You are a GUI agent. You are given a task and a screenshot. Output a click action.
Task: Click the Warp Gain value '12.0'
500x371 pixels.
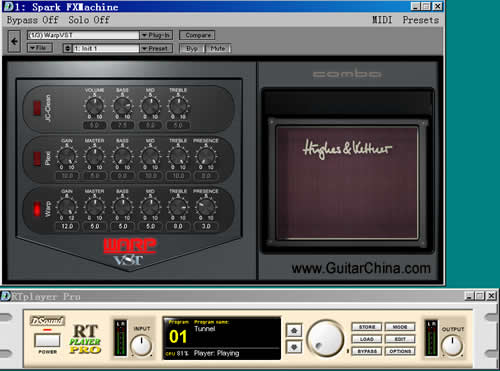(67, 226)
